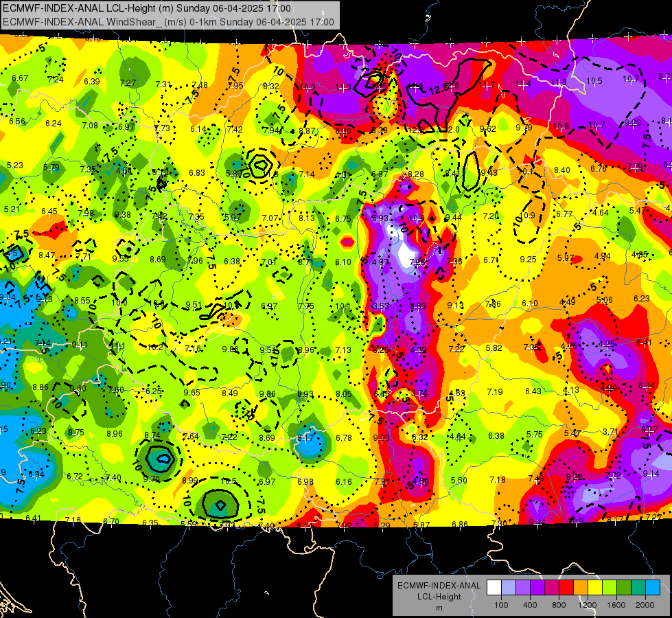Select the map value 8.32
The height and width of the screenshot is (618, 672).
point(271,87)
